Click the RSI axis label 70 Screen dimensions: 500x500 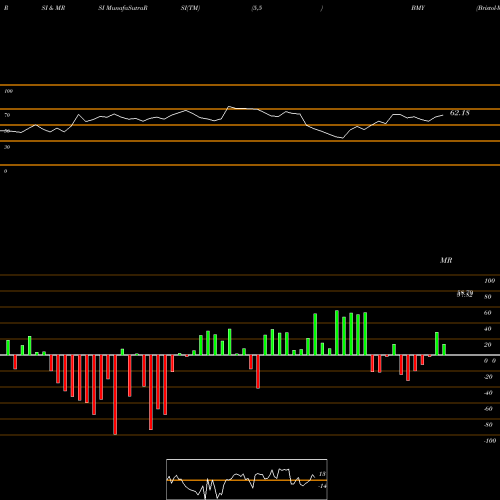[7, 115]
